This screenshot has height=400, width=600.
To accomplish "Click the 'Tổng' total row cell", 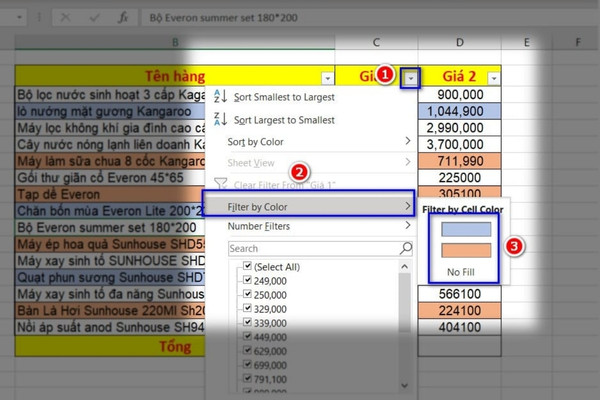I will tap(110, 346).
